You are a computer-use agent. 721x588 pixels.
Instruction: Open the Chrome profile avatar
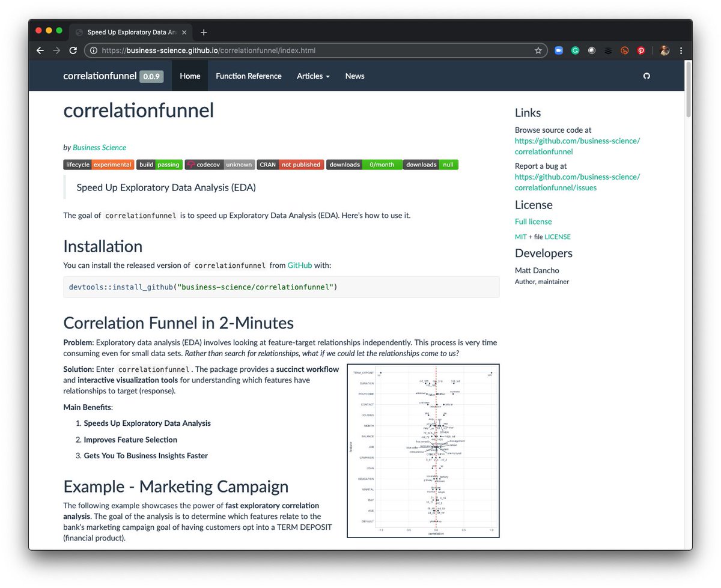(665, 50)
